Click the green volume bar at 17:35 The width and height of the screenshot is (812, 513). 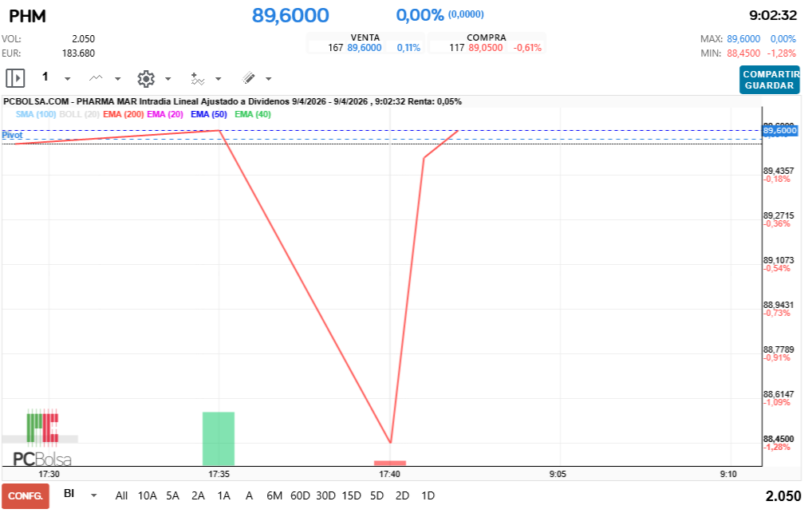pyautogui.click(x=219, y=438)
